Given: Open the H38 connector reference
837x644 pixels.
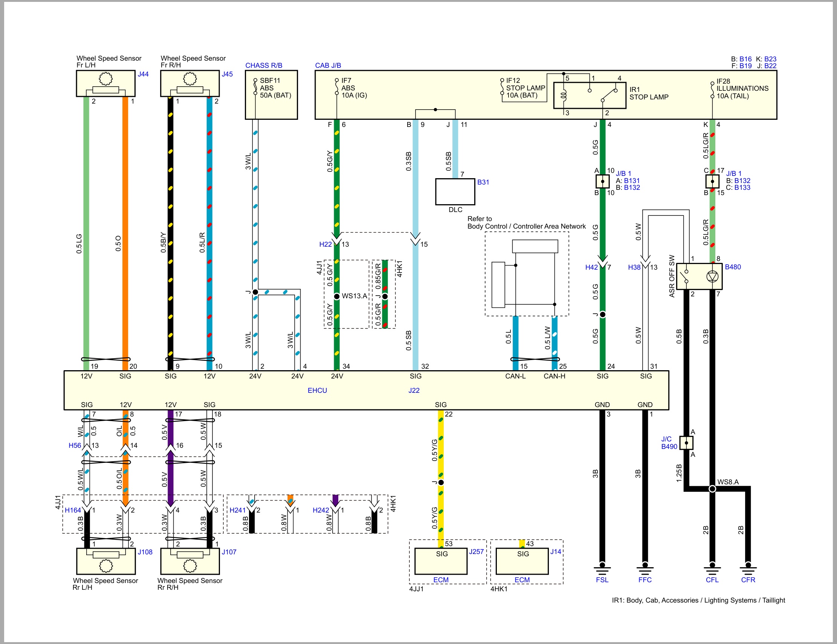Looking at the screenshot, I should pyautogui.click(x=634, y=267).
